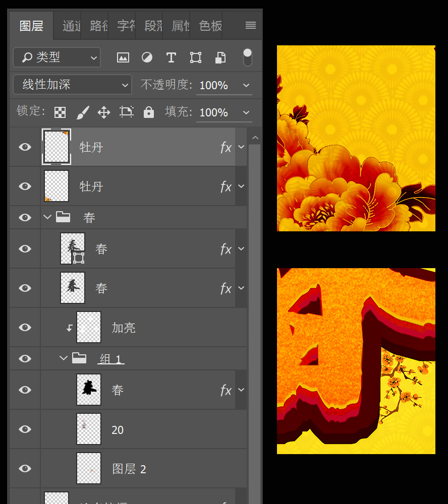Hide the layer named 20
The height and width of the screenshot is (504, 448).
pyautogui.click(x=25, y=429)
